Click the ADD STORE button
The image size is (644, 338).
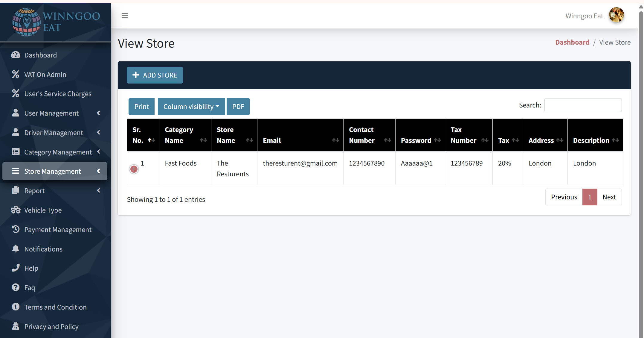(x=155, y=75)
